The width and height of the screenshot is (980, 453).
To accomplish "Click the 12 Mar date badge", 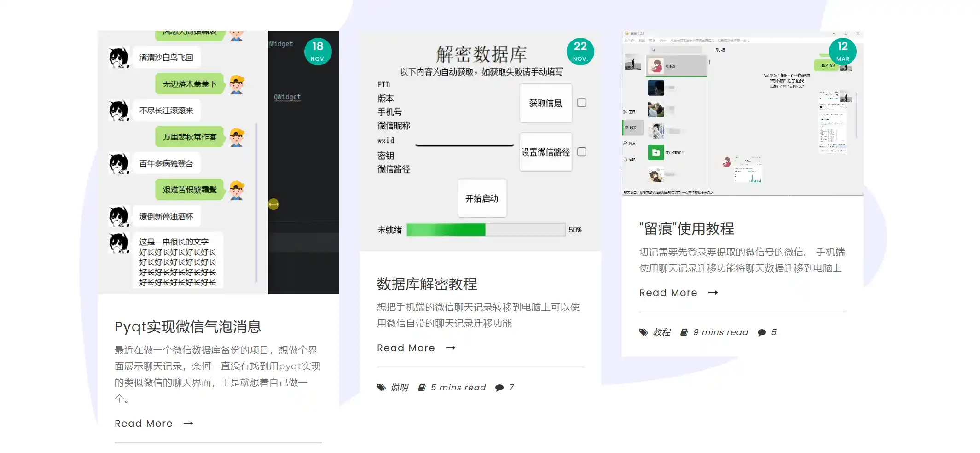I will (843, 51).
